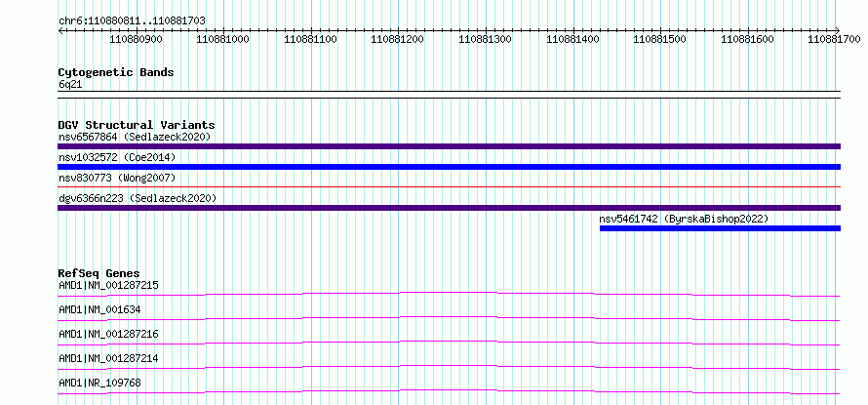Click ruler tick label 110881300
Screen dimensions: 868x405
[486, 39]
